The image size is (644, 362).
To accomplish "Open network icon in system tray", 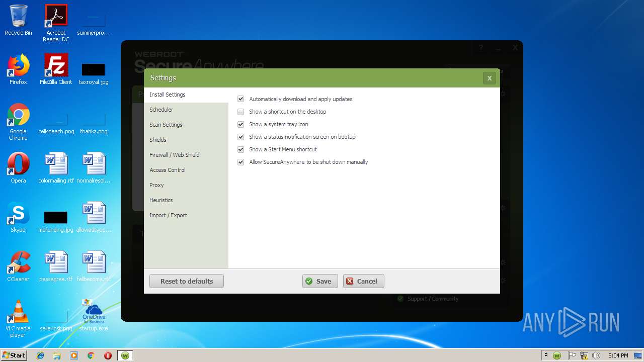I will pos(584,355).
